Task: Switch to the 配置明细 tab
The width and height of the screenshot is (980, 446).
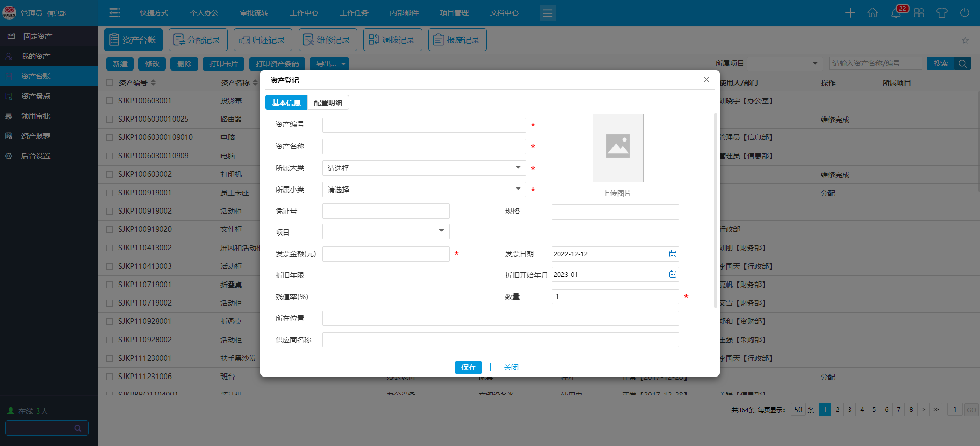Action: 328,103
